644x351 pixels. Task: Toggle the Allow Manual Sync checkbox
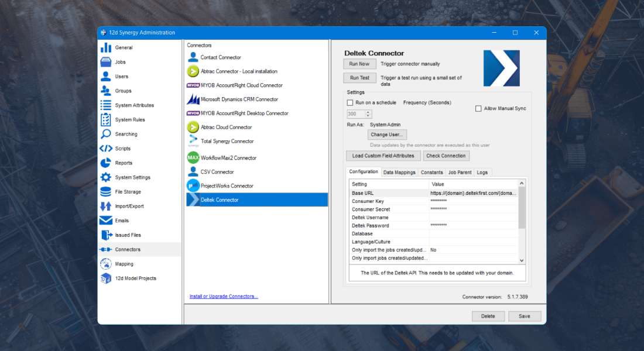pyautogui.click(x=478, y=109)
